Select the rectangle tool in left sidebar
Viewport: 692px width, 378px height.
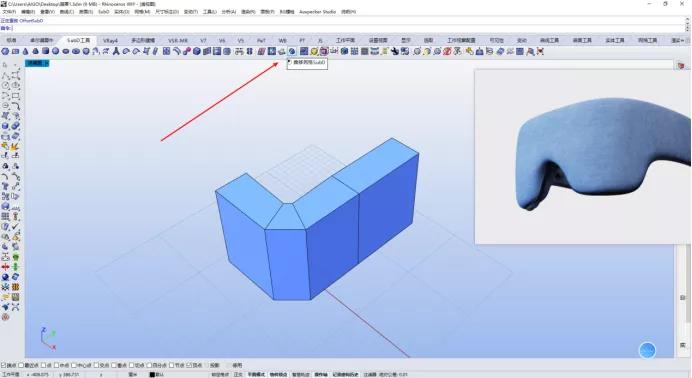click(x=15, y=96)
